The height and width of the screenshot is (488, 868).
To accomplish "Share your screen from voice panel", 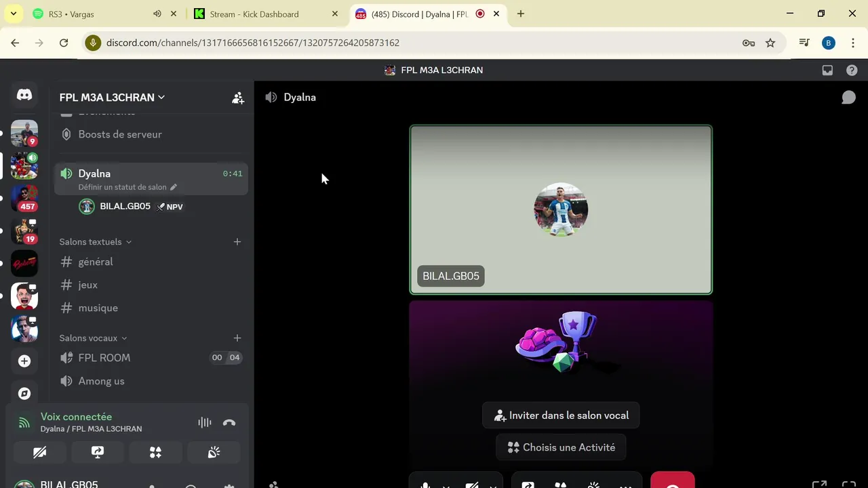I will point(98,452).
